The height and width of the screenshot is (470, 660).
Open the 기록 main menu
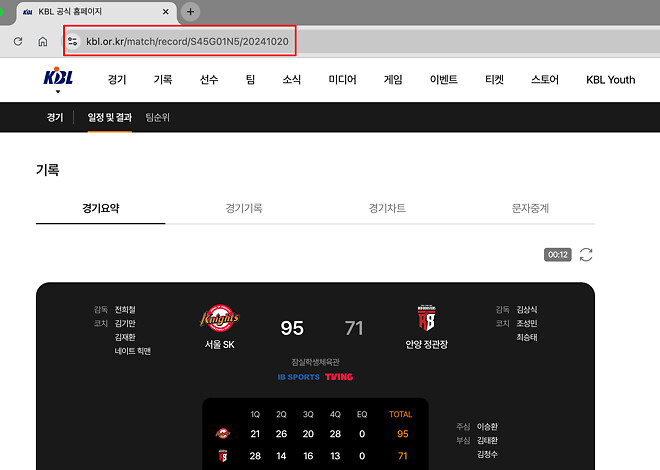coord(163,80)
